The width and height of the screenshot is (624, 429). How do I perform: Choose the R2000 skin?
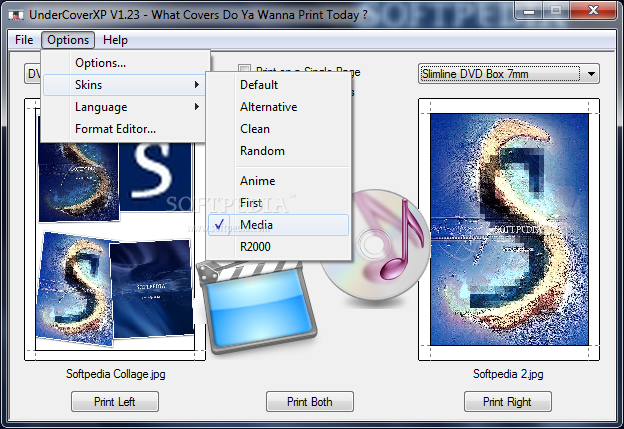pyautogui.click(x=279, y=247)
